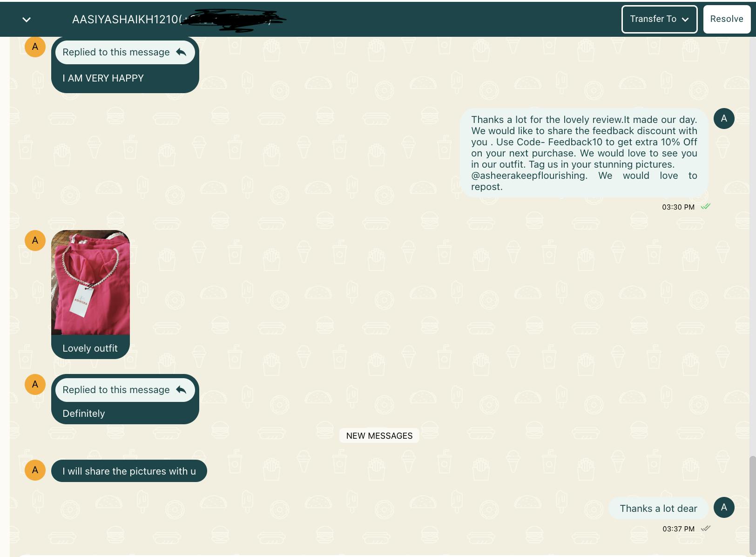The image size is (756, 557).
Task: Click the orange avatar next to the outfit photo
Action: click(x=35, y=241)
